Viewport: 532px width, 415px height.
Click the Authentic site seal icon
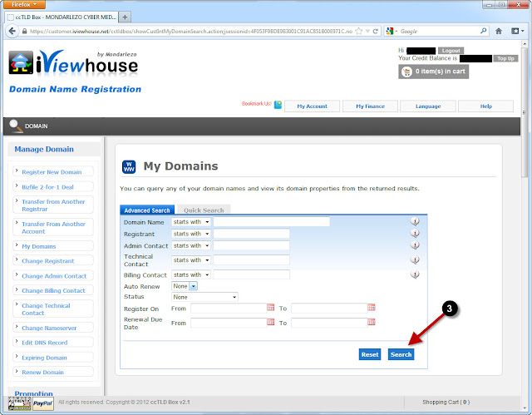[19, 403]
